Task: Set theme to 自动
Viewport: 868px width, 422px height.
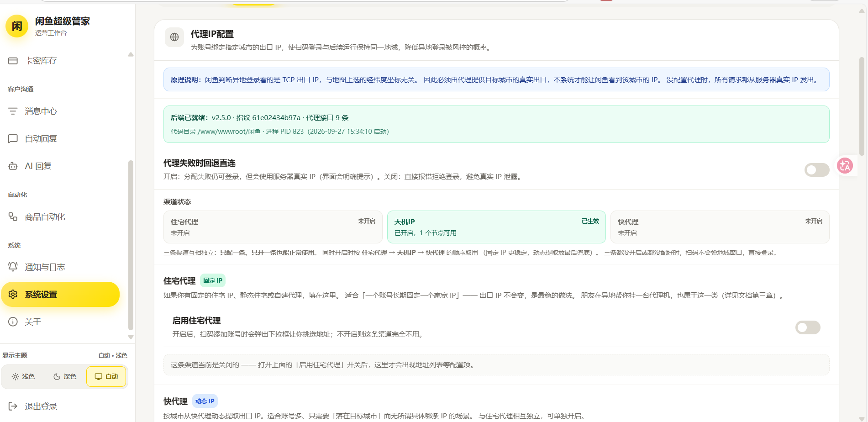Action: [x=106, y=377]
